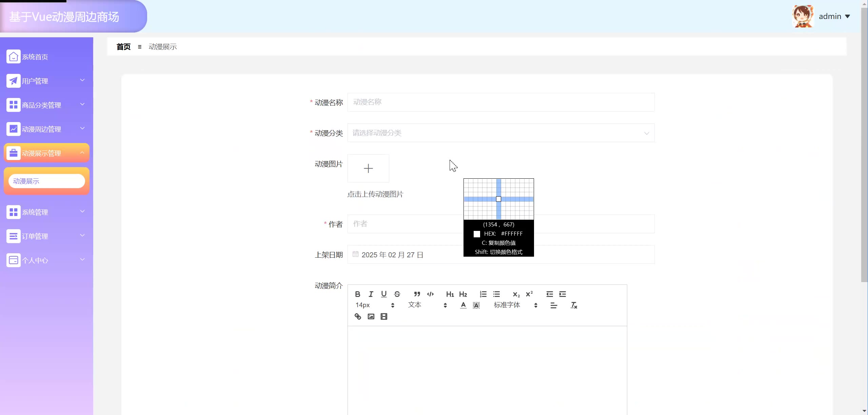The height and width of the screenshot is (415, 868).
Task: Toggle strikethrough in editor toolbar
Action: tap(397, 294)
